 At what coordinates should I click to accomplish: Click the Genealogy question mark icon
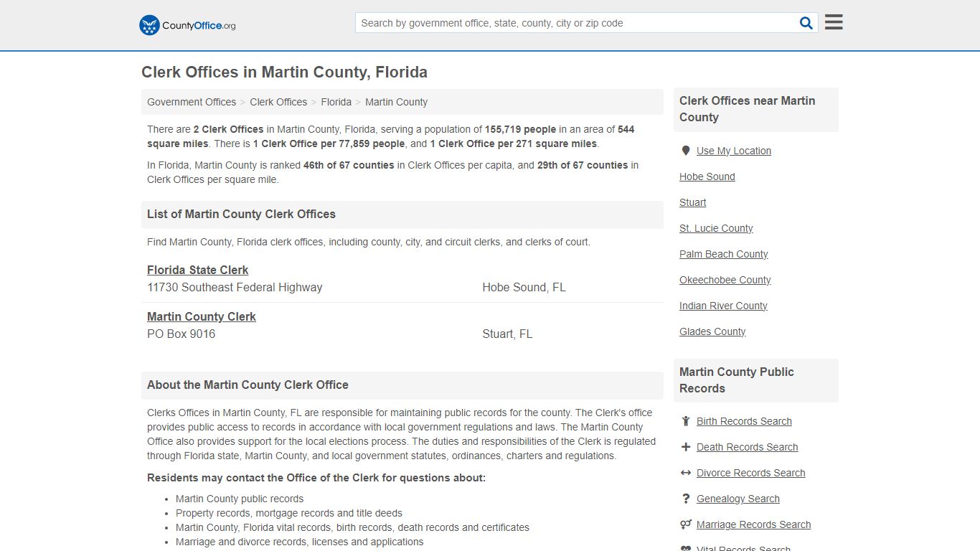[686, 499]
